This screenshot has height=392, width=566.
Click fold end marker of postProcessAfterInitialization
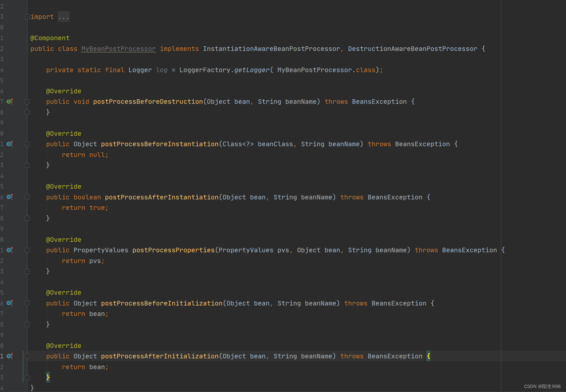pyautogui.click(x=27, y=377)
